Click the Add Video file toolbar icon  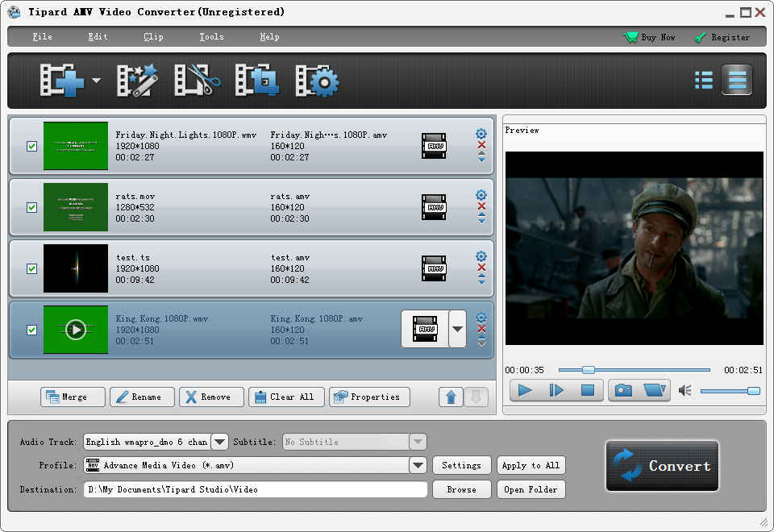pyautogui.click(x=63, y=81)
